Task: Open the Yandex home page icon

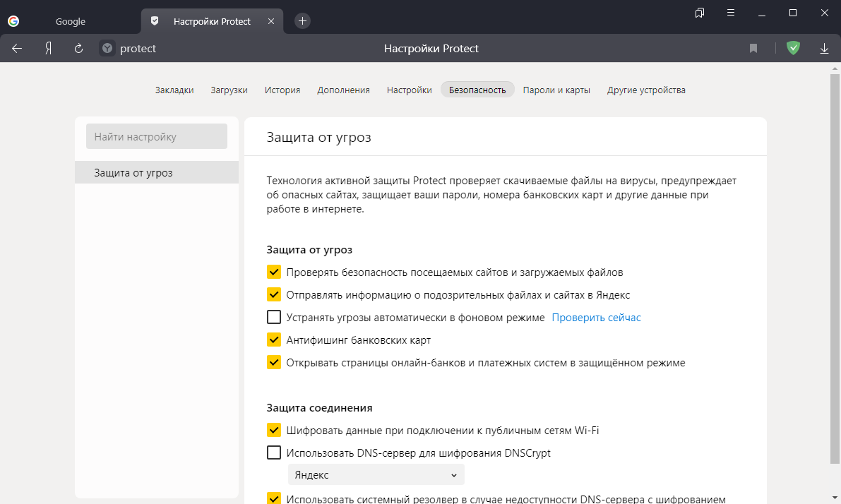Action: (x=49, y=48)
